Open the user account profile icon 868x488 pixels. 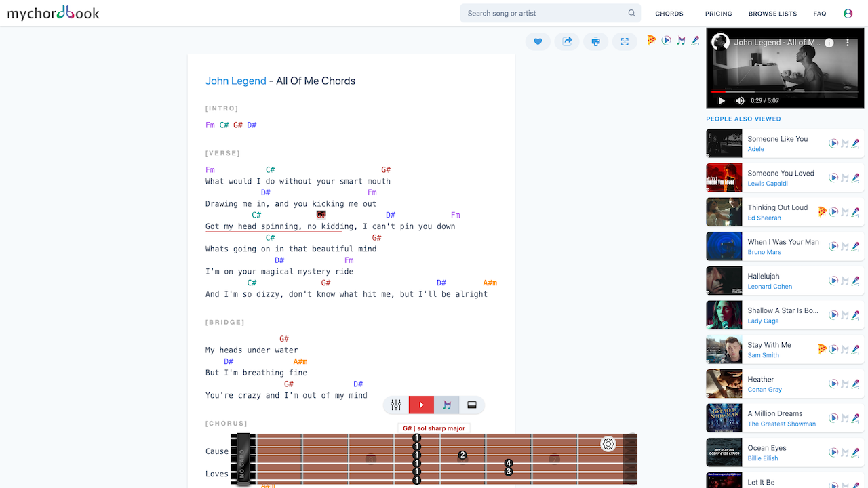[848, 14]
